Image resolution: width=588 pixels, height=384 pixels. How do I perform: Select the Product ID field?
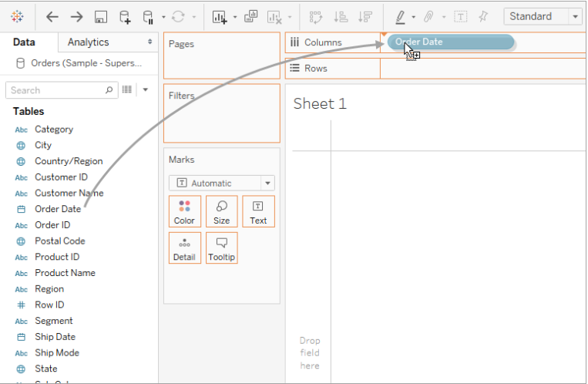pyautogui.click(x=57, y=257)
